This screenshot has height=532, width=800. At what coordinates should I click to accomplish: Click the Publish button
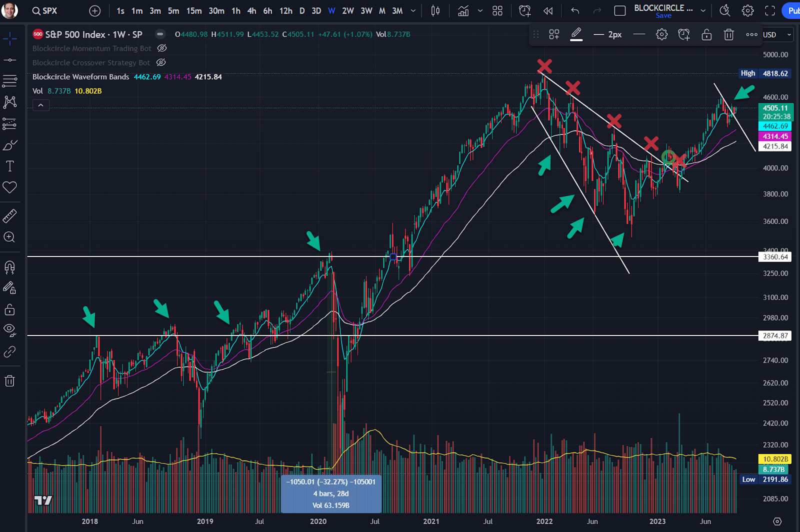click(791, 10)
